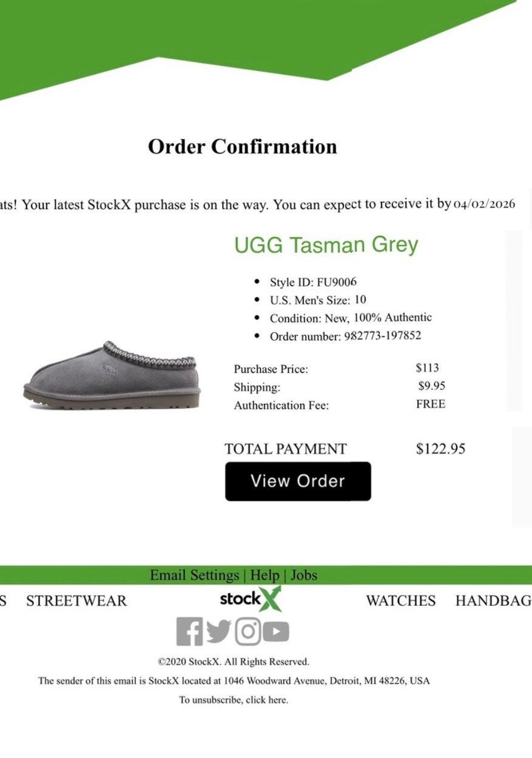Click the grey UGG slipper product image
This screenshot has height=758, width=532.
(x=112, y=375)
